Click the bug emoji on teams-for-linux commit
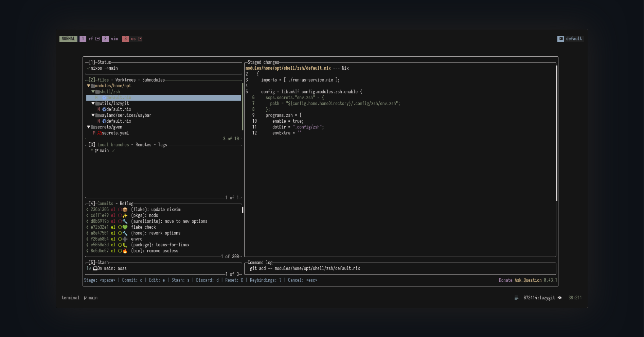Image resolution: width=644 pixels, height=337 pixels. click(x=125, y=245)
